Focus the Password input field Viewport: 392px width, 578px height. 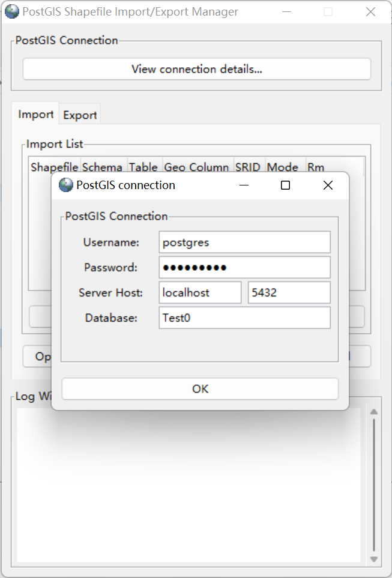(244, 267)
